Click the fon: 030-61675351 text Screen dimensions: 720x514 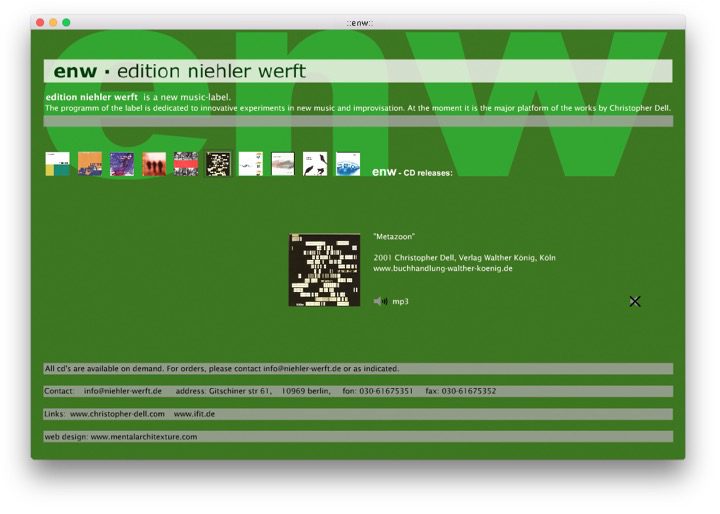pyautogui.click(x=377, y=391)
